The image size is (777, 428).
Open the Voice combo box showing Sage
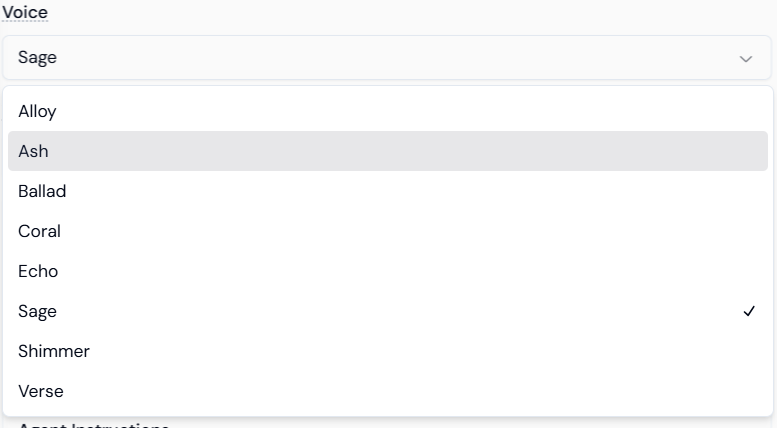click(387, 58)
